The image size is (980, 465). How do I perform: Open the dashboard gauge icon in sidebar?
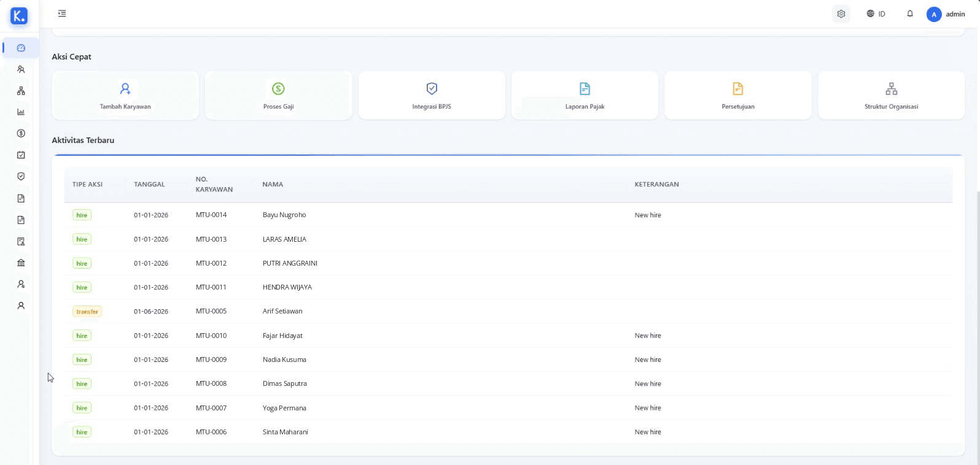[x=21, y=48]
